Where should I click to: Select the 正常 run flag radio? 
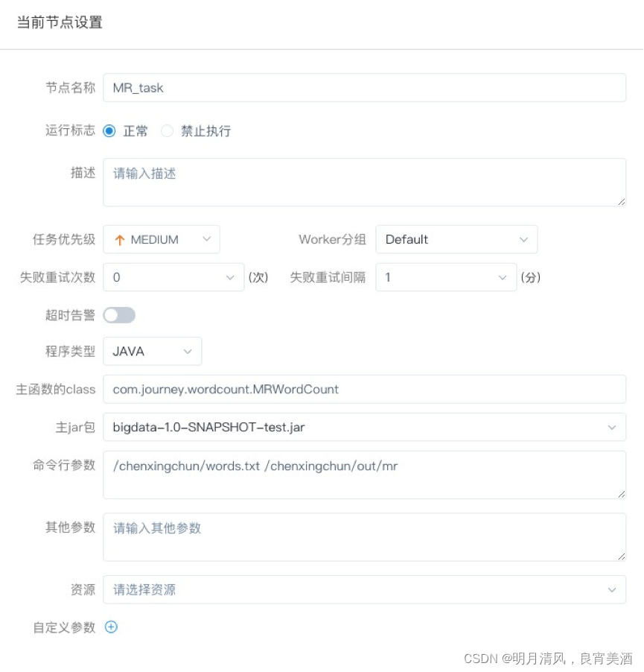click(x=109, y=130)
